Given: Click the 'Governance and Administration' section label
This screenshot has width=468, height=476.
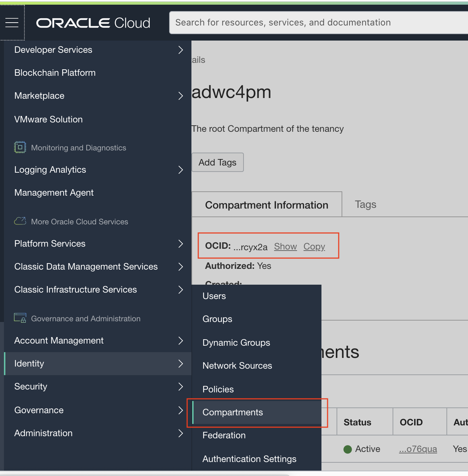Looking at the screenshot, I should tap(86, 319).
